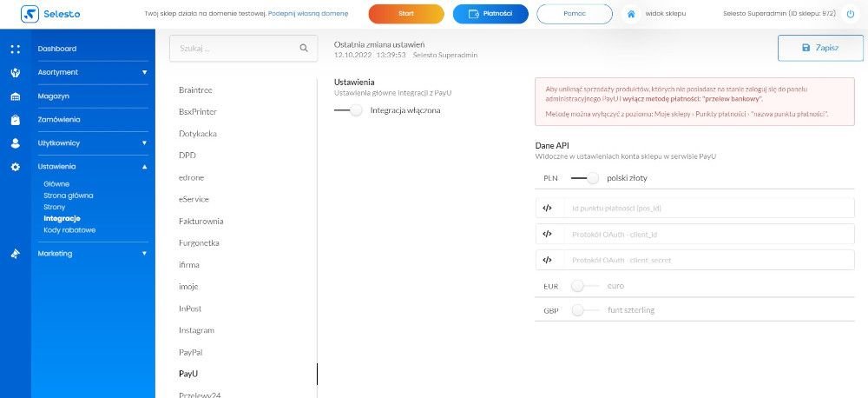The width and height of the screenshot is (868, 398).
Task: Select BsxPrinter in integrations list
Action: [x=198, y=112]
